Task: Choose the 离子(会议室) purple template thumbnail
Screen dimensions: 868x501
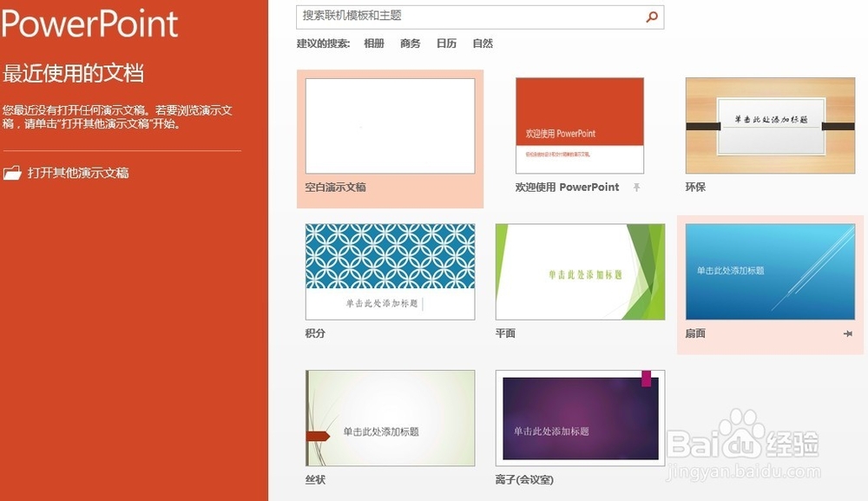Action: (580, 418)
